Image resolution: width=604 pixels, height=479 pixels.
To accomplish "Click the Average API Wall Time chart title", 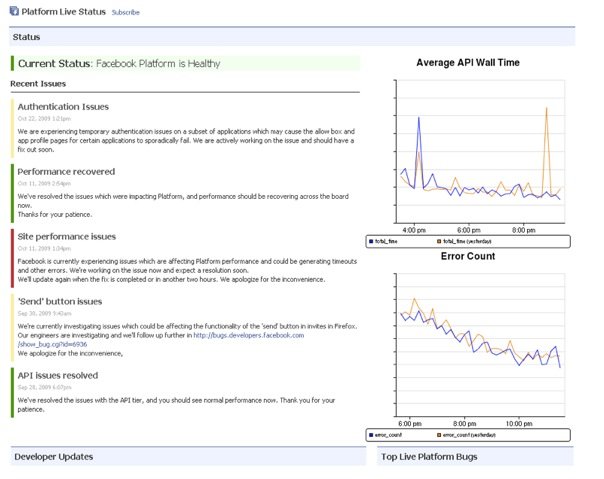I will (468, 62).
